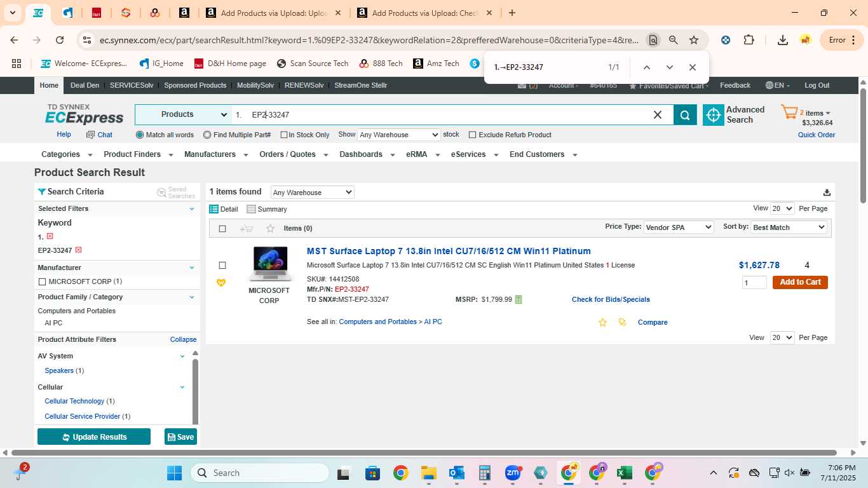Go to next find-in-page match
This screenshot has width=868, height=488.
(669, 67)
